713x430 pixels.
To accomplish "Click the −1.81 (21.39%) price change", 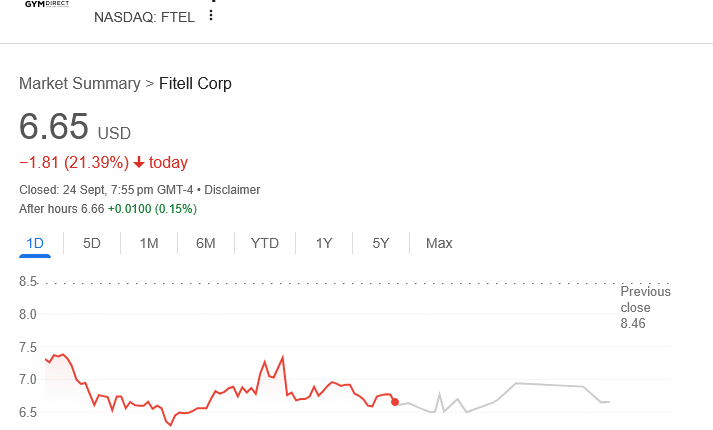I will pyautogui.click(x=73, y=163).
